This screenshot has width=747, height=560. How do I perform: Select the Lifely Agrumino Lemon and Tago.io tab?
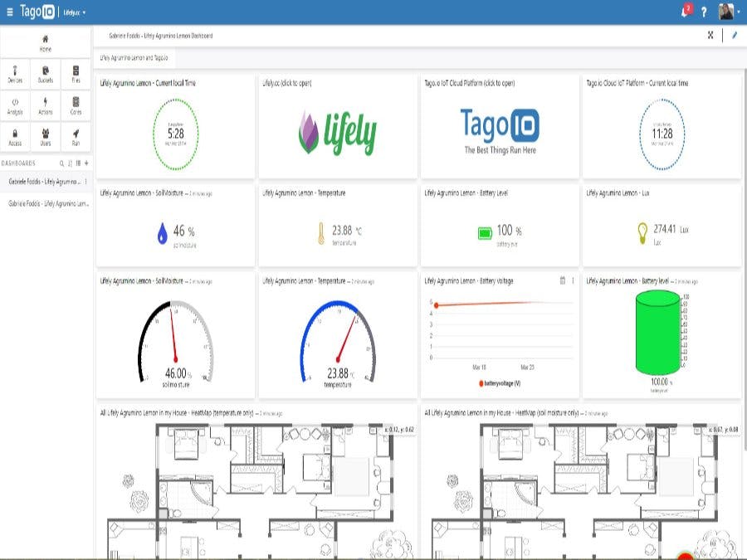tap(134, 57)
